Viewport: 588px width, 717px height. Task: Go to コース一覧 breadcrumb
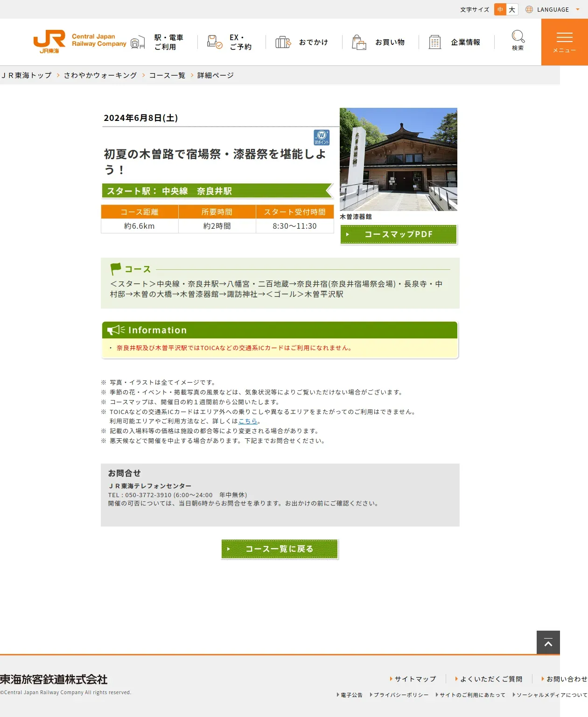[167, 75]
